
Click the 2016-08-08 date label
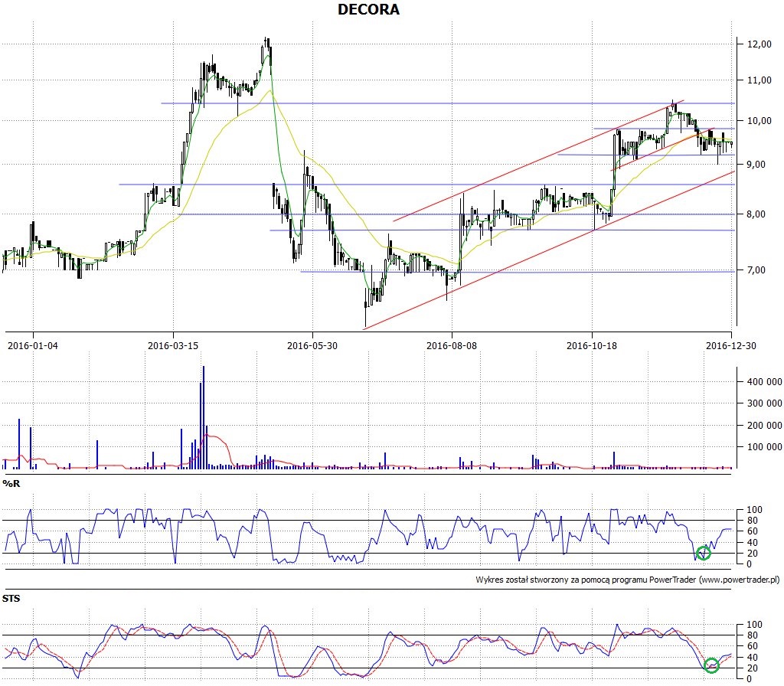[x=452, y=345]
